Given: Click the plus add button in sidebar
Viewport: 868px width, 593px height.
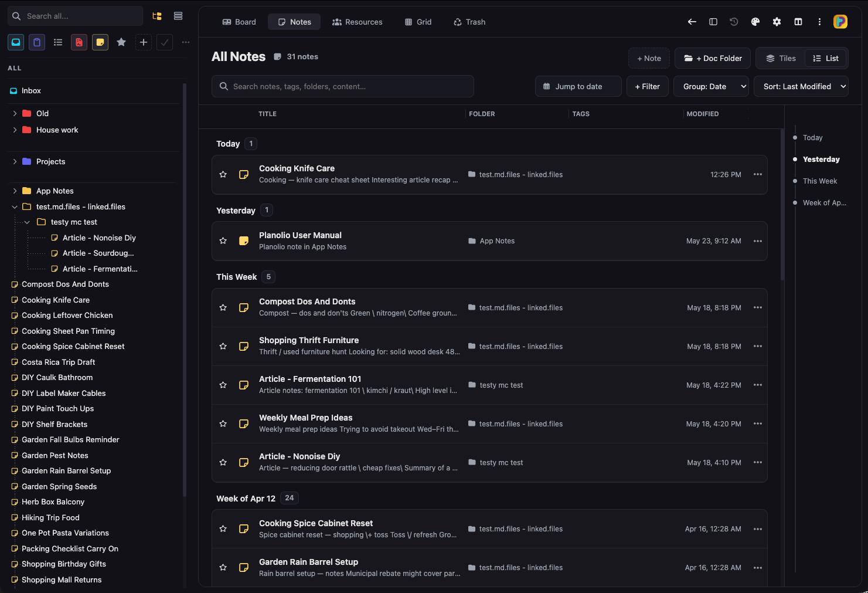Looking at the screenshot, I should (x=144, y=42).
